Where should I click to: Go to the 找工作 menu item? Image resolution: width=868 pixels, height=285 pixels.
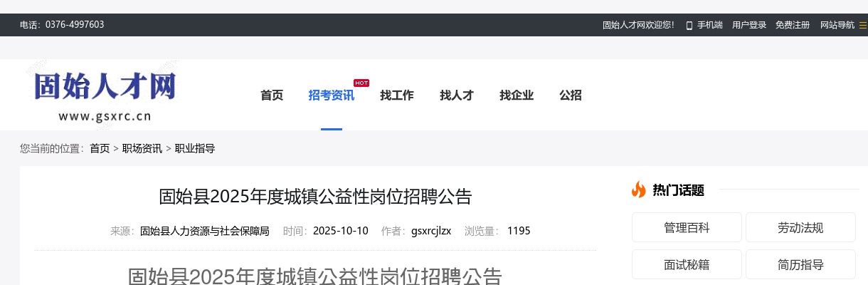tap(396, 95)
